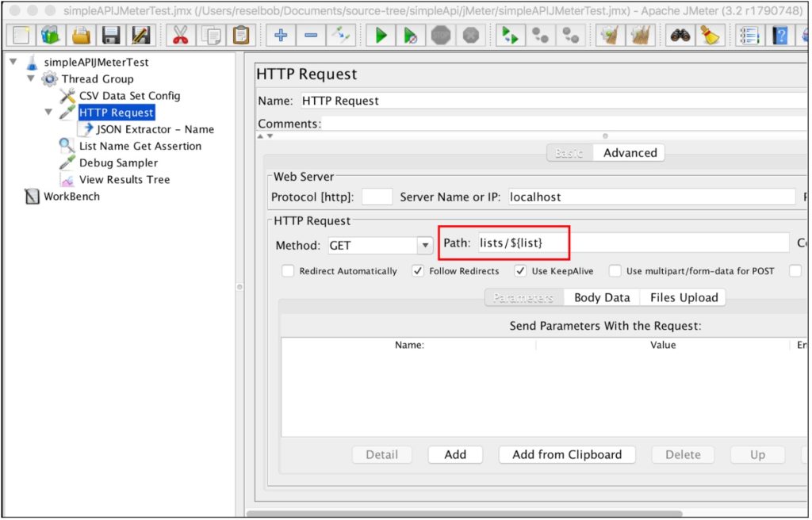Click the Start no pauses icon

(411, 35)
